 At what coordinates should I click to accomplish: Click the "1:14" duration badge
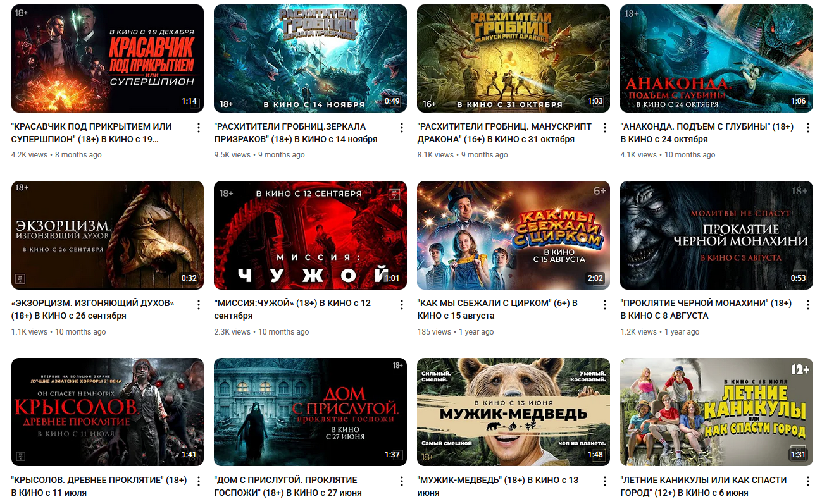189,101
